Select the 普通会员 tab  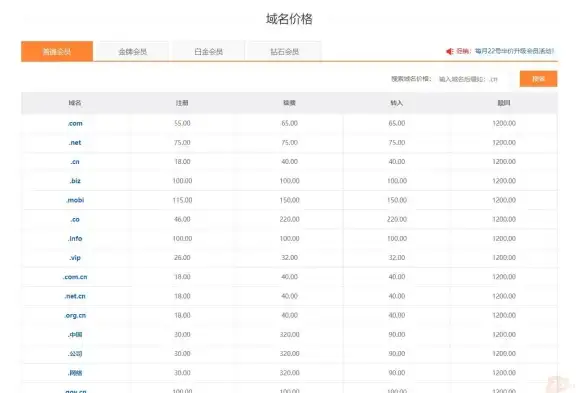pyautogui.click(x=57, y=51)
